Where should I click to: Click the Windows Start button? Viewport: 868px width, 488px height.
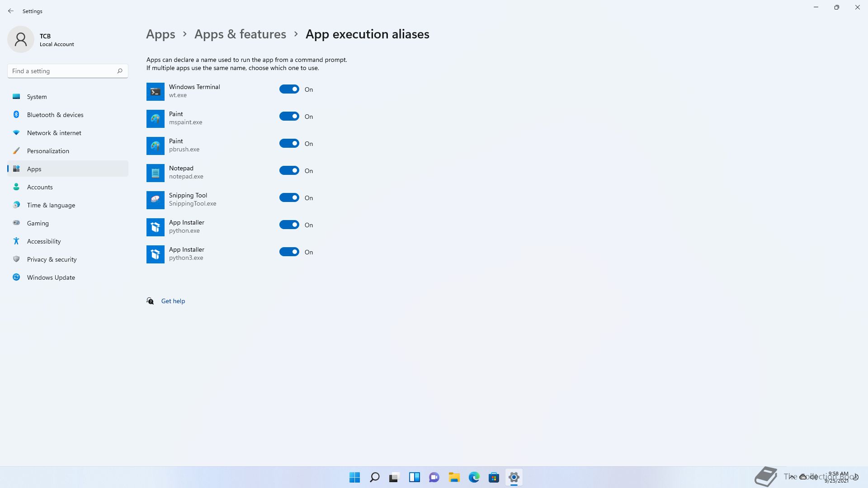pos(354,477)
